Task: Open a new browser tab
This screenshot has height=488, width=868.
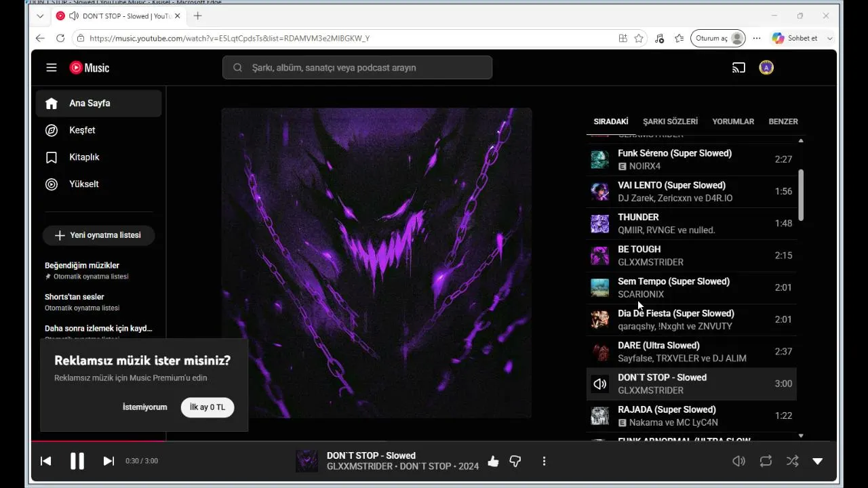Action: point(197,16)
